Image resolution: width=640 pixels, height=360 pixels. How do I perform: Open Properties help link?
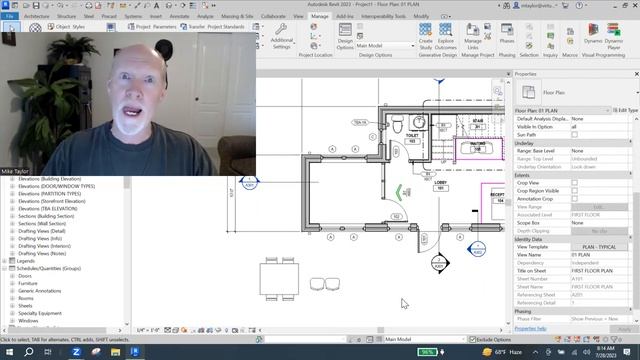(x=530, y=329)
